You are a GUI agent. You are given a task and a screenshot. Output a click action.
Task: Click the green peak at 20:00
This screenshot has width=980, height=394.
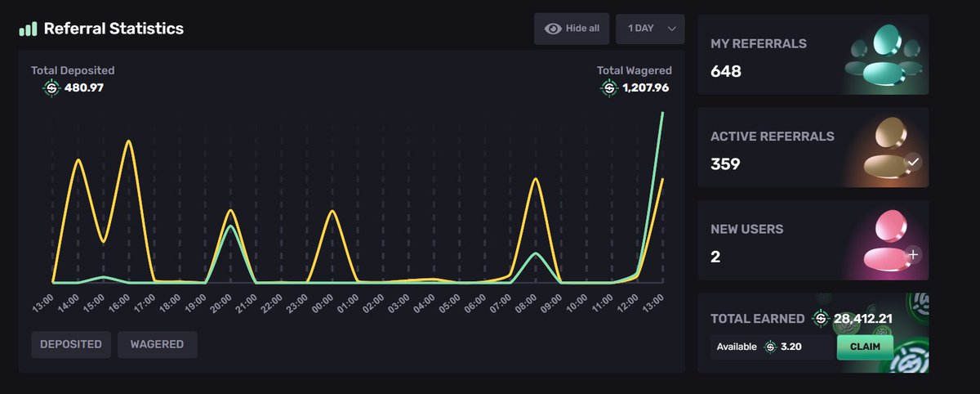(x=230, y=226)
